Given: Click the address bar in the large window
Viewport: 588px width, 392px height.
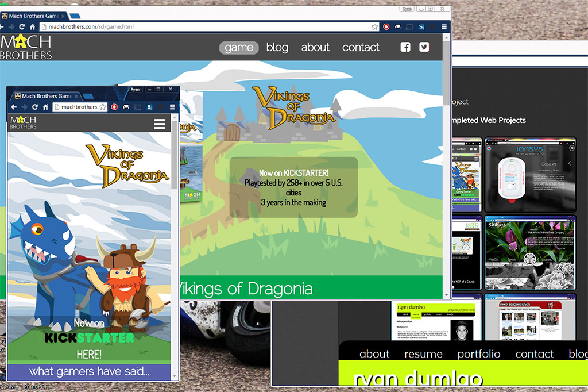Looking at the screenshot, I should pyautogui.click(x=209, y=26).
